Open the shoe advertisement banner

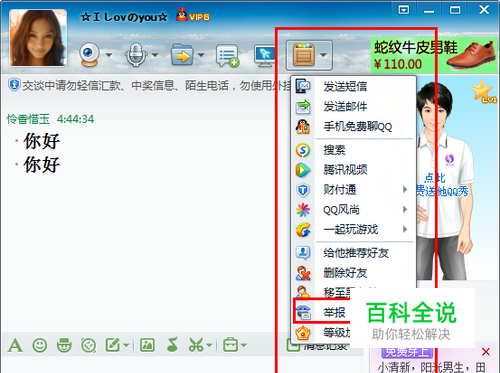[x=434, y=55]
